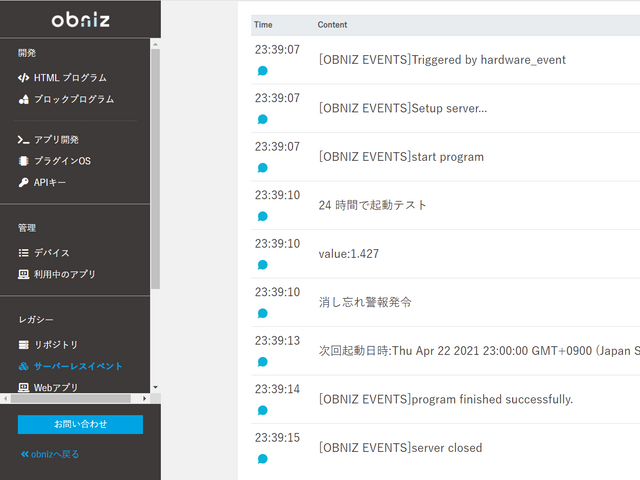Image resolution: width=640 pixels, height=480 pixels.
Task: Click the bubble icon for 消し忘れ警報発令 log
Action: pyautogui.click(x=262, y=313)
